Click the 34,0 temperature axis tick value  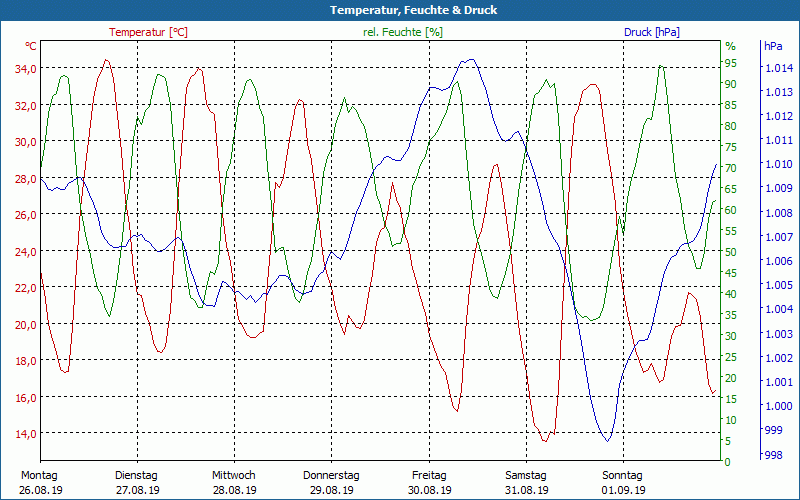(x=25, y=68)
